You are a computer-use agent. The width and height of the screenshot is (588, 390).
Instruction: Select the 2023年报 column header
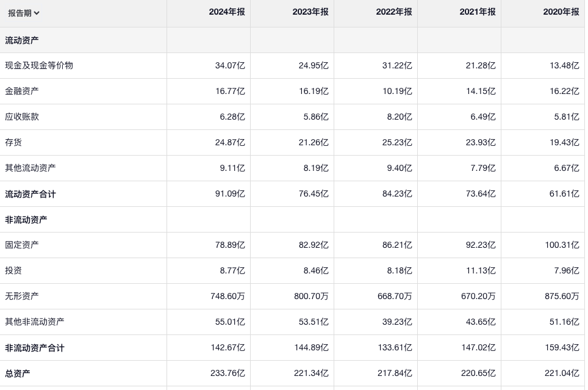click(310, 12)
